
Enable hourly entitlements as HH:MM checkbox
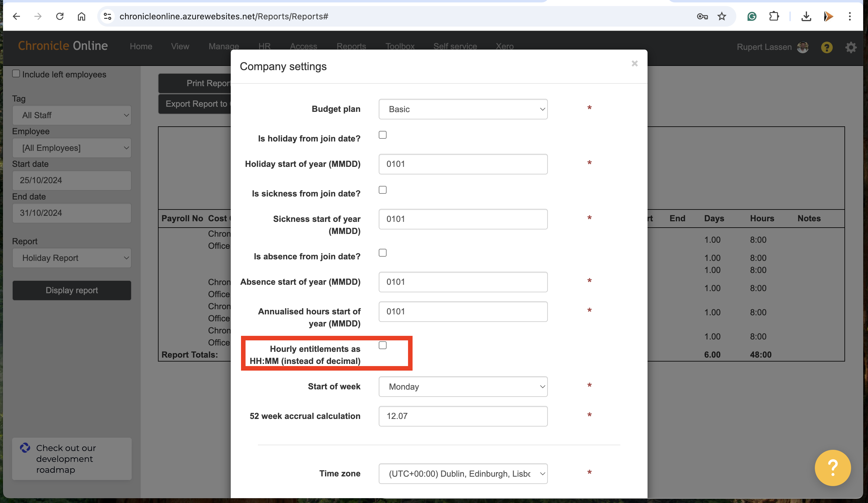click(383, 345)
